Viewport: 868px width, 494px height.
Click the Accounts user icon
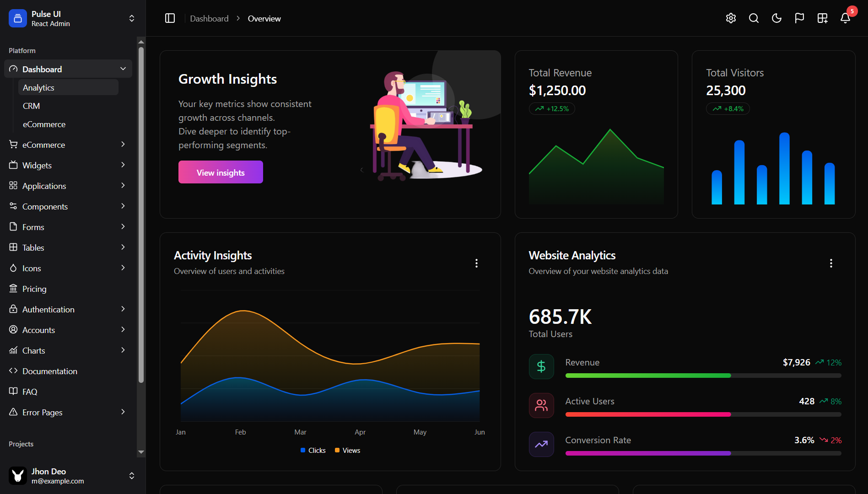point(13,329)
